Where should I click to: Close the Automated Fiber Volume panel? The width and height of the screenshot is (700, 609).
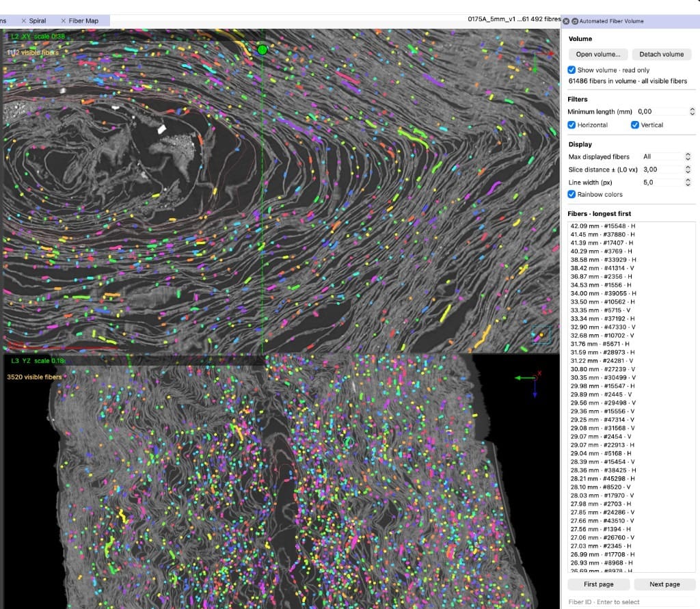[x=566, y=21]
